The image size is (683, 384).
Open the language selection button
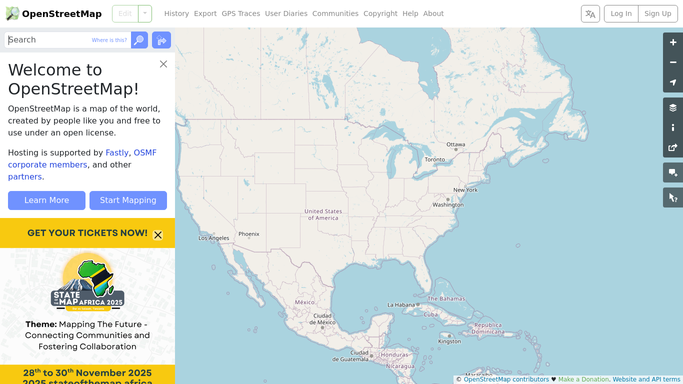pos(590,14)
